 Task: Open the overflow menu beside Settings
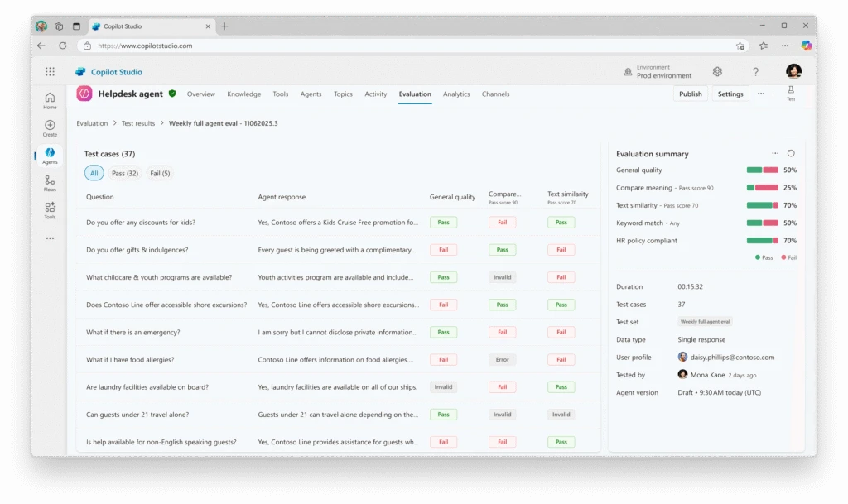(x=760, y=94)
